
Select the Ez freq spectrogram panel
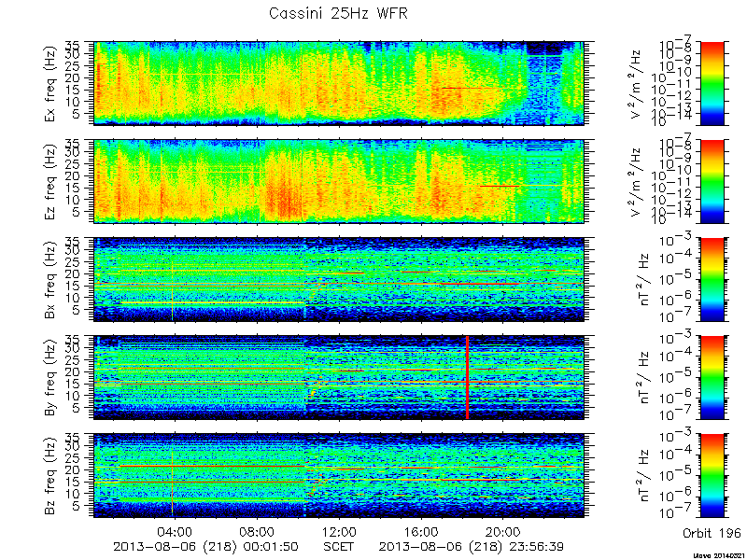pyautogui.click(x=339, y=181)
